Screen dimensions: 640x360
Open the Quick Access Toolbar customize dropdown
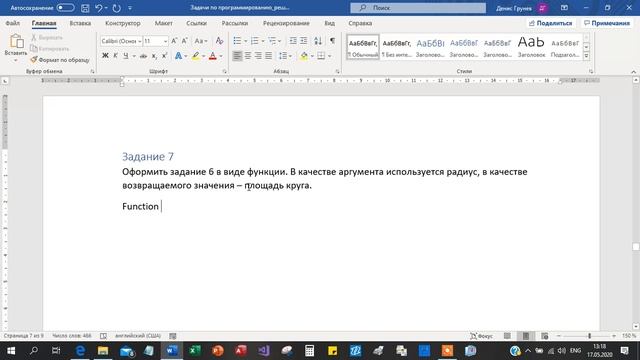(x=130, y=8)
